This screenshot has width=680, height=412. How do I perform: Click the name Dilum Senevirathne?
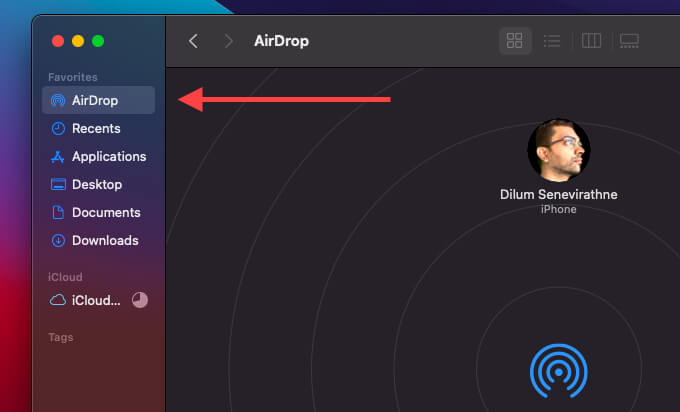pyautogui.click(x=559, y=194)
